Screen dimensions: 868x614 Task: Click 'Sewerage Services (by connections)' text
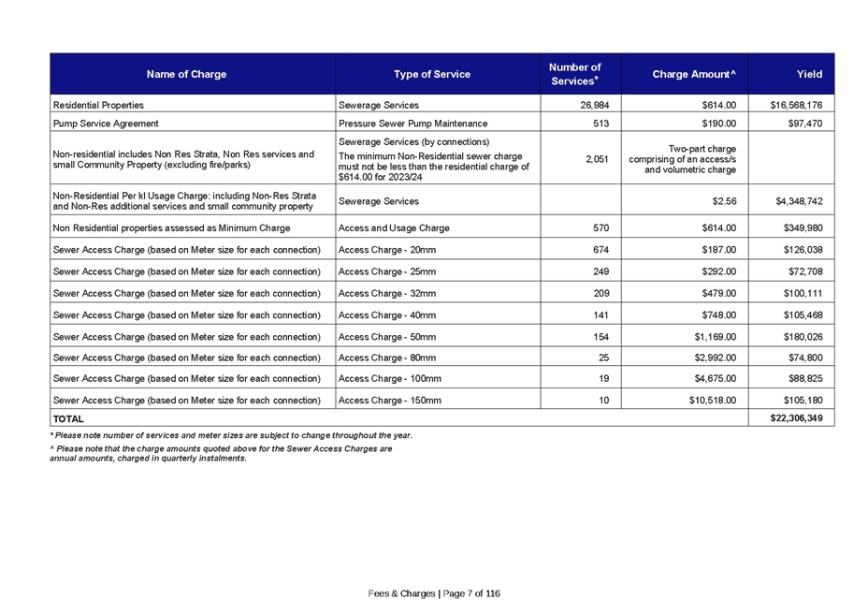point(414,142)
